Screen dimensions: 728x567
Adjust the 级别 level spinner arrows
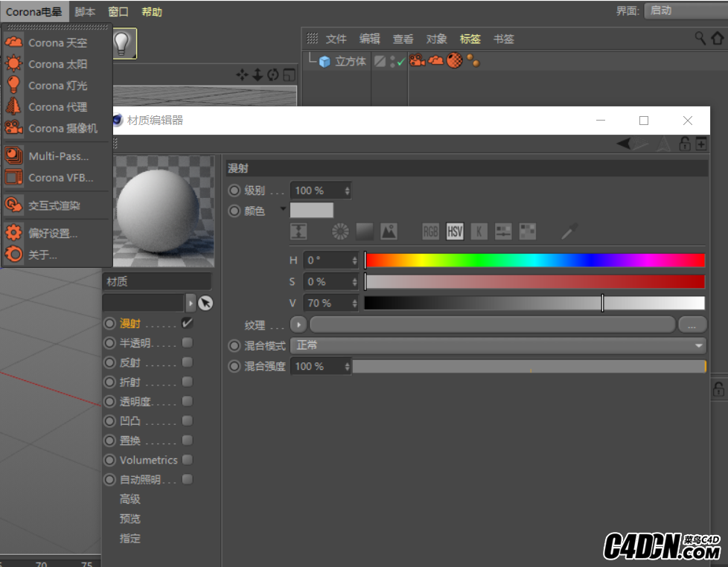pyautogui.click(x=347, y=190)
